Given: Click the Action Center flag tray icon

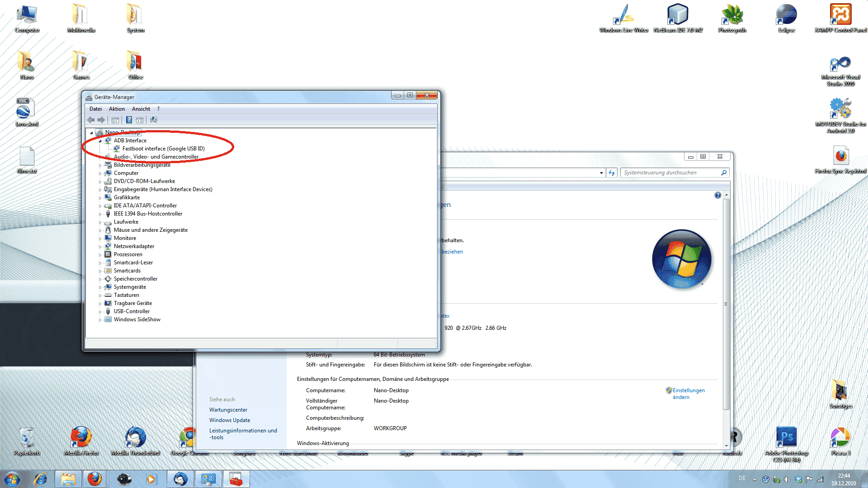Looking at the screenshot, I should [809, 479].
